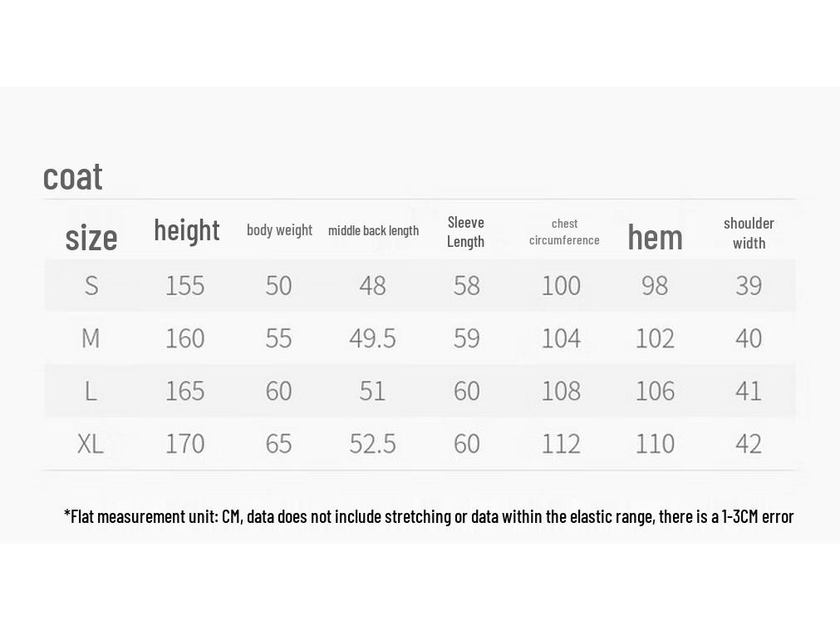Screen dimensions: 840x631
Task: Select the 'size' column header
Action: coord(91,238)
